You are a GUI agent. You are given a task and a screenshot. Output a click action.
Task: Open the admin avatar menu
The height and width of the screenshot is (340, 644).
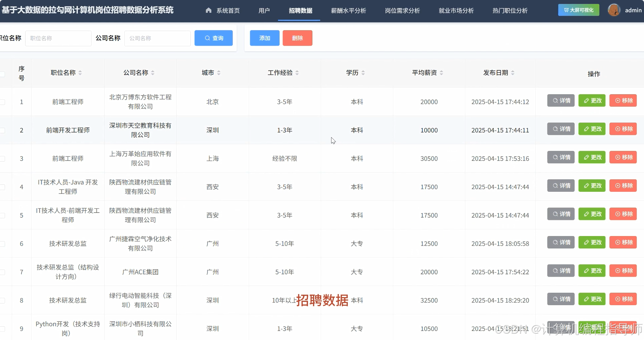614,10
